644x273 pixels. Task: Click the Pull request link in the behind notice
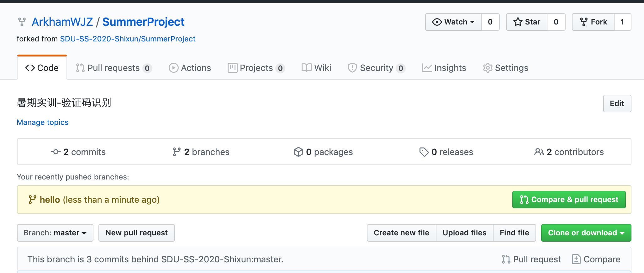pyautogui.click(x=531, y=259)
